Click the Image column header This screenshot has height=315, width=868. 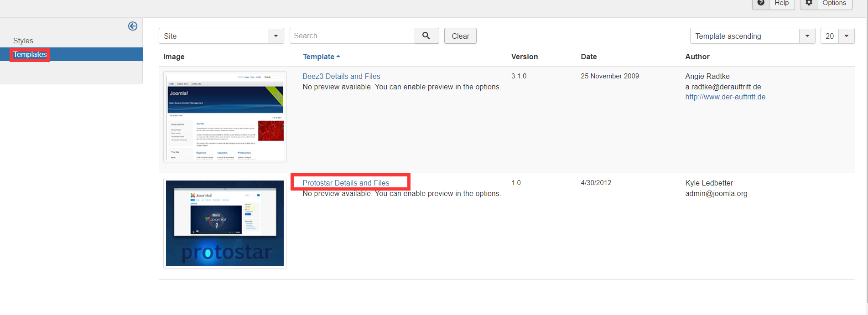pyautogui.click(x=174, y=57)
